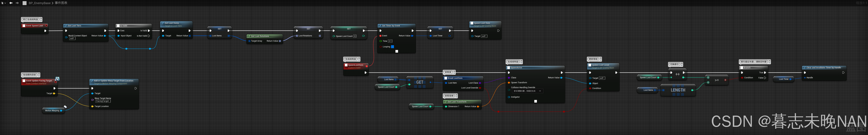Click the Update Loot Level node title
The width and height of the screenshot is (868, 135).
click(600, 65)
